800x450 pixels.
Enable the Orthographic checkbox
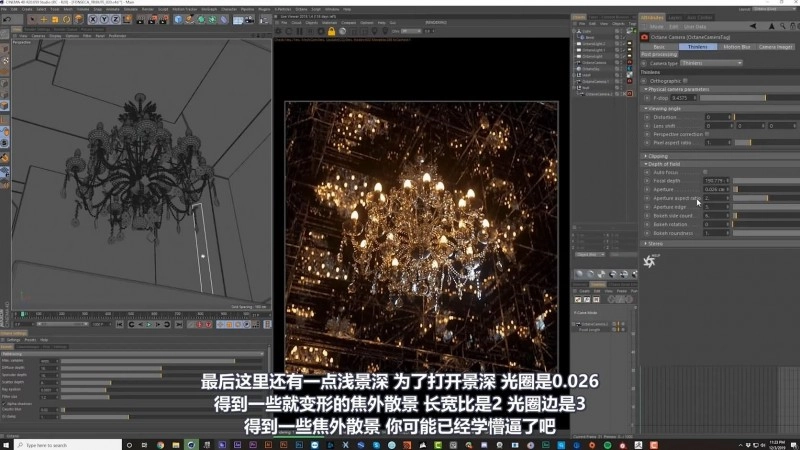tap(684, 80)
